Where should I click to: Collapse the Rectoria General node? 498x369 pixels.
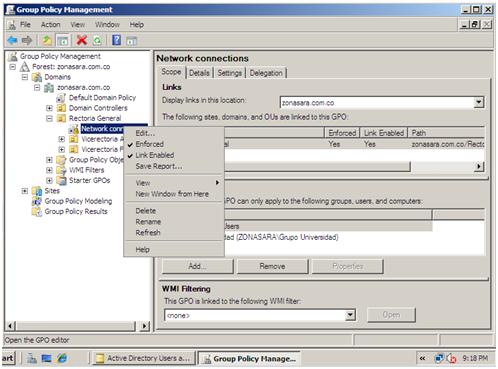tap(49, 119)
